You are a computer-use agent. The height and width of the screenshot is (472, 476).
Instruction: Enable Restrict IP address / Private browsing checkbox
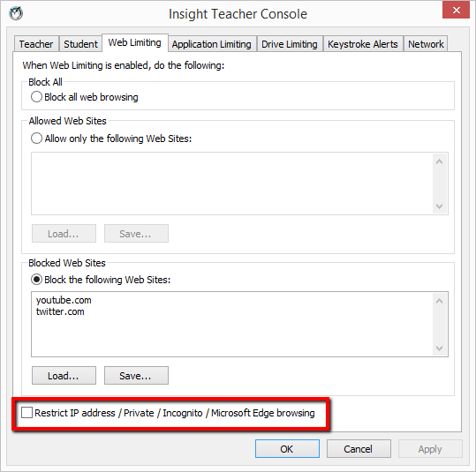(26, 413)
